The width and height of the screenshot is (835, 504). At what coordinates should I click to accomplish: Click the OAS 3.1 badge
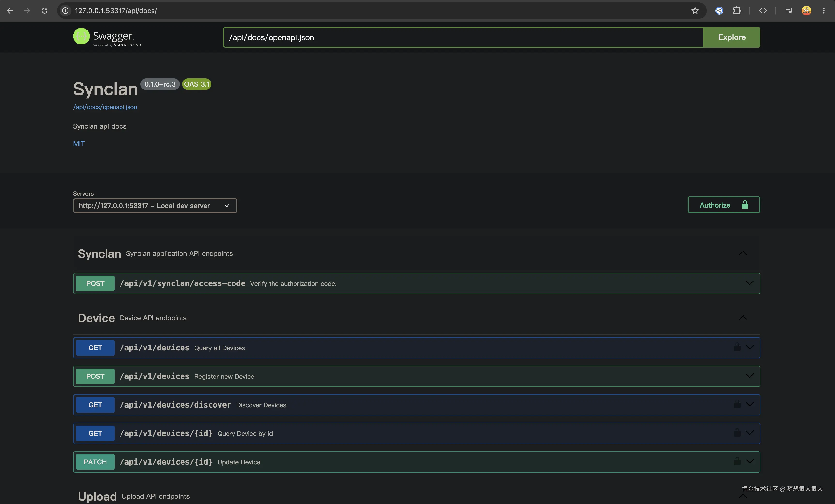point(197,84)
